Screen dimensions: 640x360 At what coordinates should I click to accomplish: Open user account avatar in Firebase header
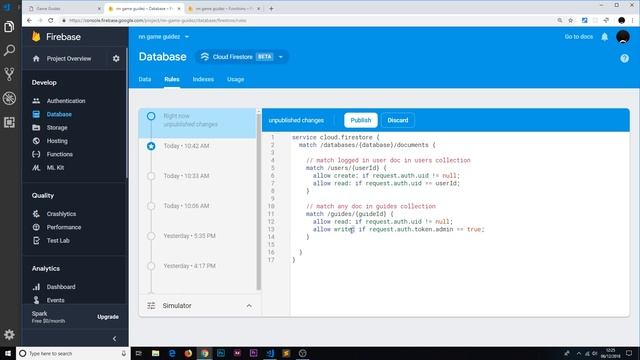click(623, 37)
